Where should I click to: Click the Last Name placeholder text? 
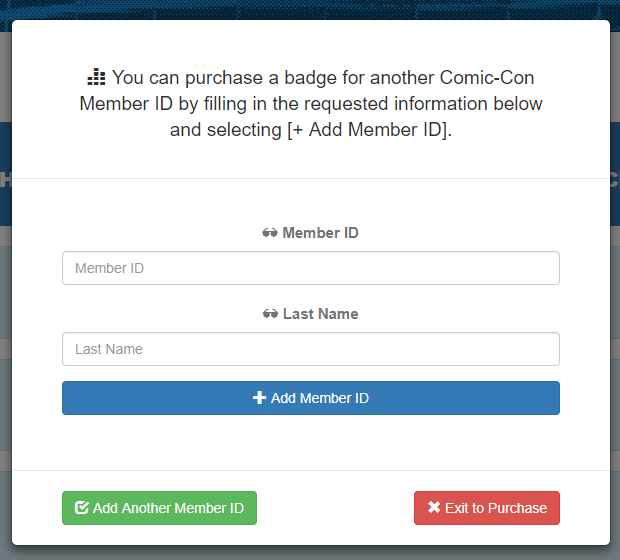(109, 349)
